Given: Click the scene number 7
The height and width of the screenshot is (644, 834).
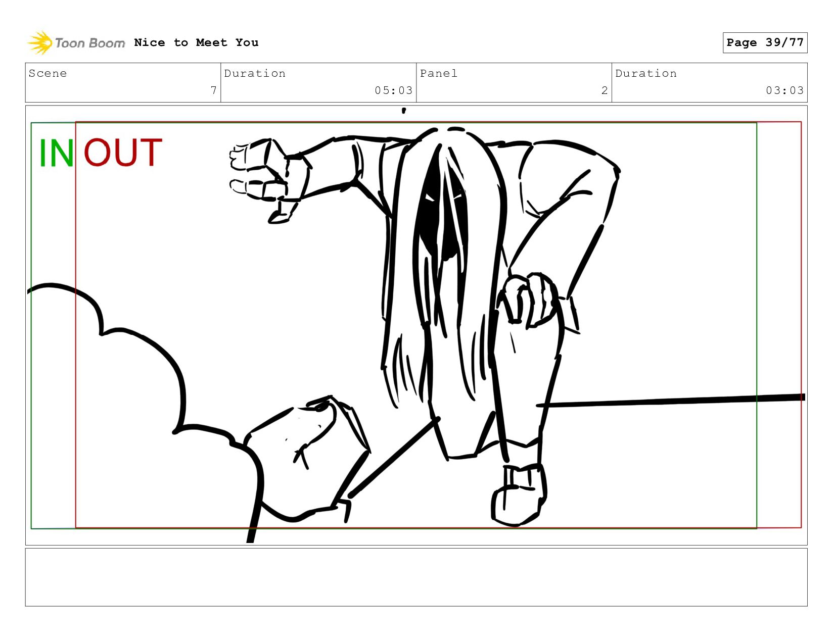Looking at the screenshot, I should [214, 90].
